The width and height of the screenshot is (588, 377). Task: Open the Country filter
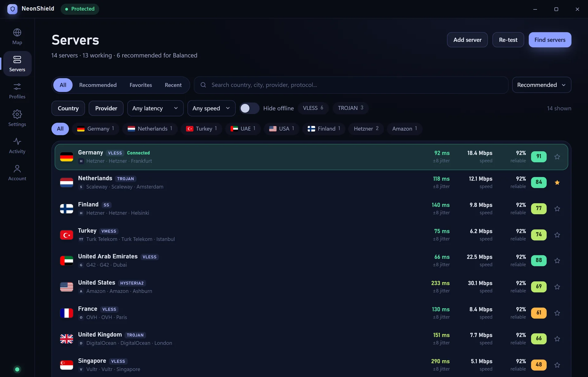coord(68,108)
